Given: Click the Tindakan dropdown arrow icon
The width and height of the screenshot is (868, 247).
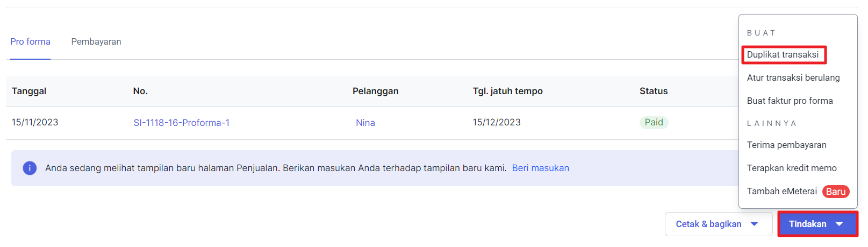Looking at the screenshot, I should pos(840,224).
